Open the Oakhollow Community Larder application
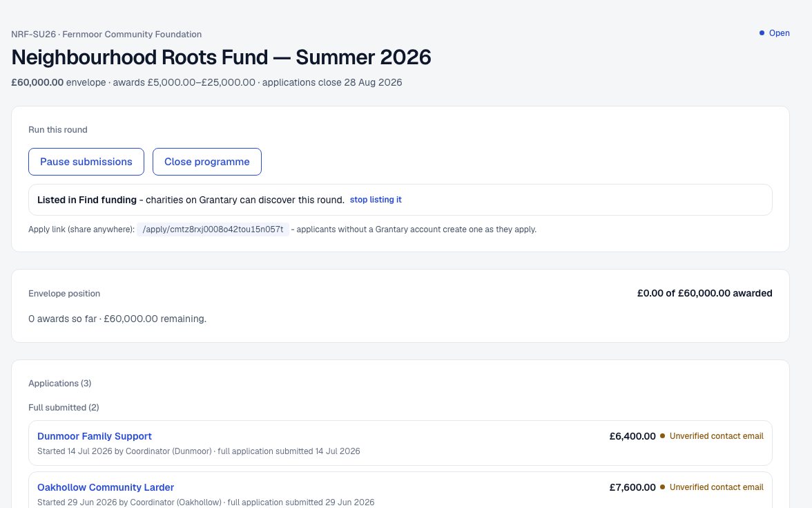Screen dimensions: 812x508 coord(106,487)
